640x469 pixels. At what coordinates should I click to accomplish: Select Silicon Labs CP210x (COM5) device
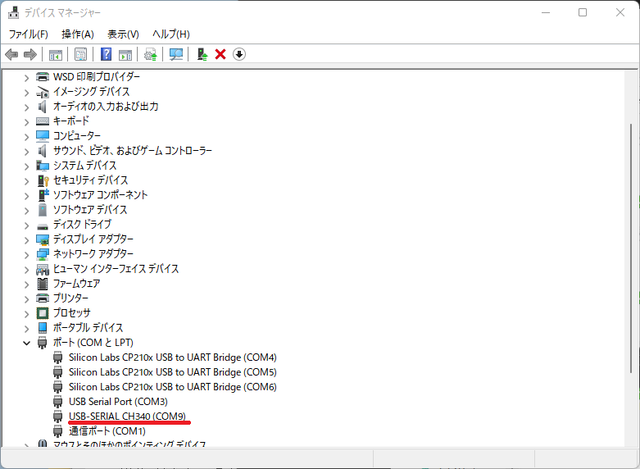[x=173, y=372]
